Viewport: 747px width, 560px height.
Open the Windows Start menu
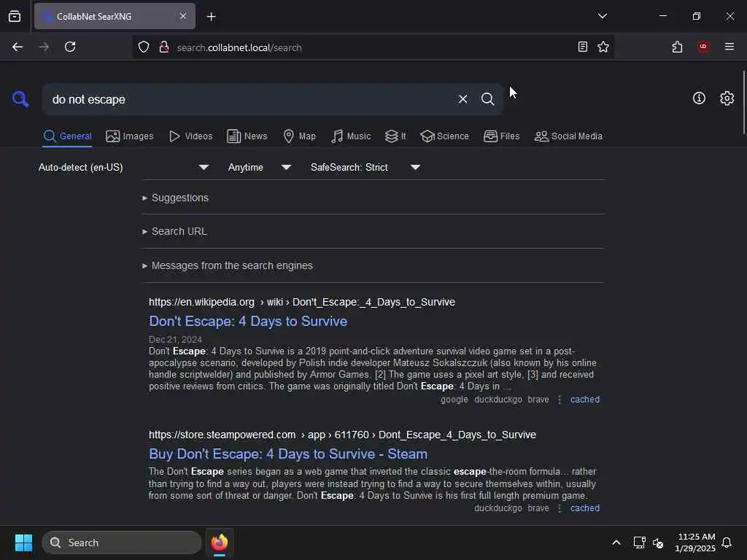23,542
